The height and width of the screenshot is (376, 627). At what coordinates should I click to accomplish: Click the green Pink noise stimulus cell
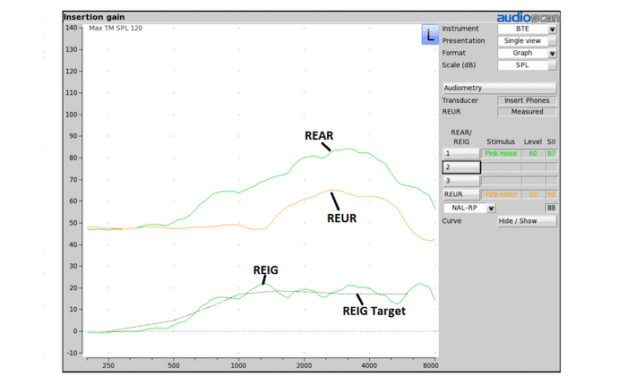point(501,154)
